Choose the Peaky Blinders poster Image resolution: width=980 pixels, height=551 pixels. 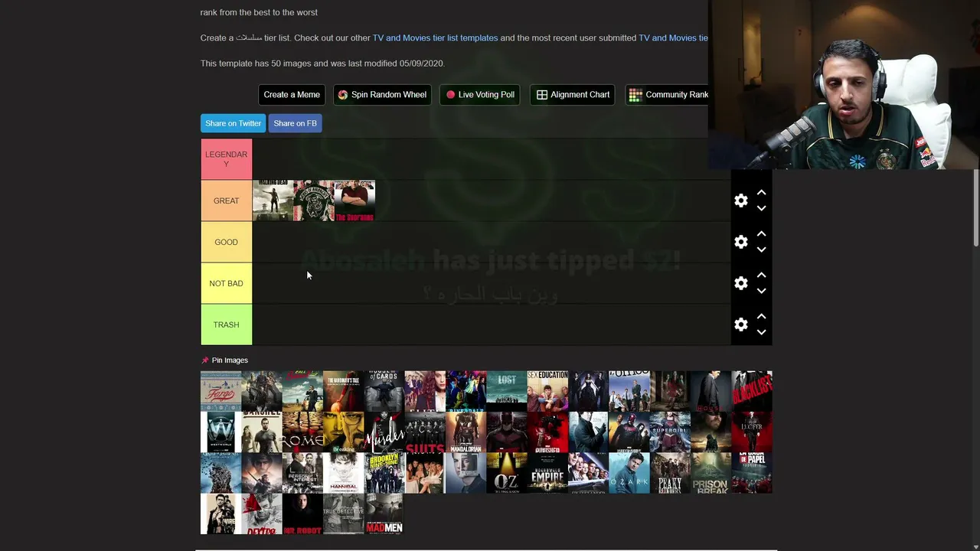(x=670, y=473)
